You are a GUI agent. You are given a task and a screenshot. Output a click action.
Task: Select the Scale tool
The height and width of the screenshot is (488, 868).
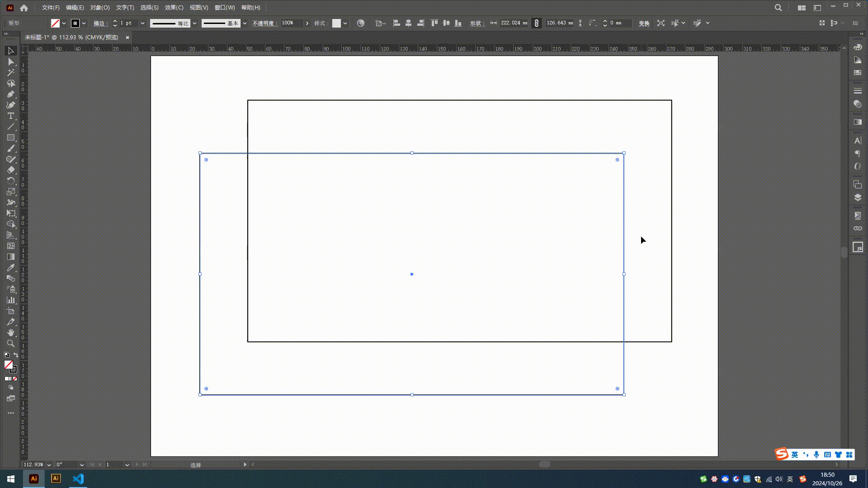11,192
